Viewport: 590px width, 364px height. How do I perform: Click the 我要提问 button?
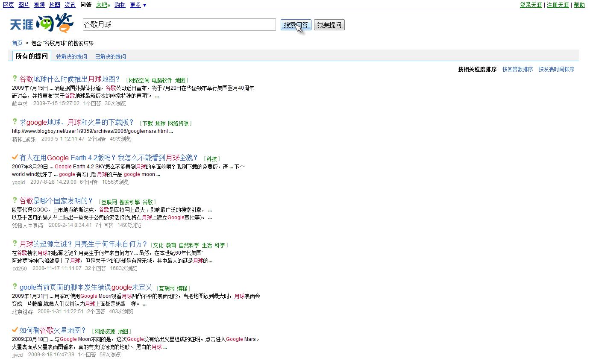click(329, 25)
